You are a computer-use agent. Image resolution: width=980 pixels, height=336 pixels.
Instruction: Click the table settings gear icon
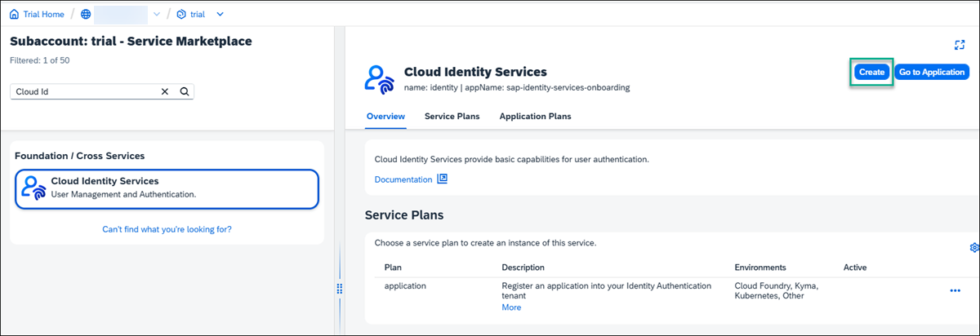click(973, 248)
